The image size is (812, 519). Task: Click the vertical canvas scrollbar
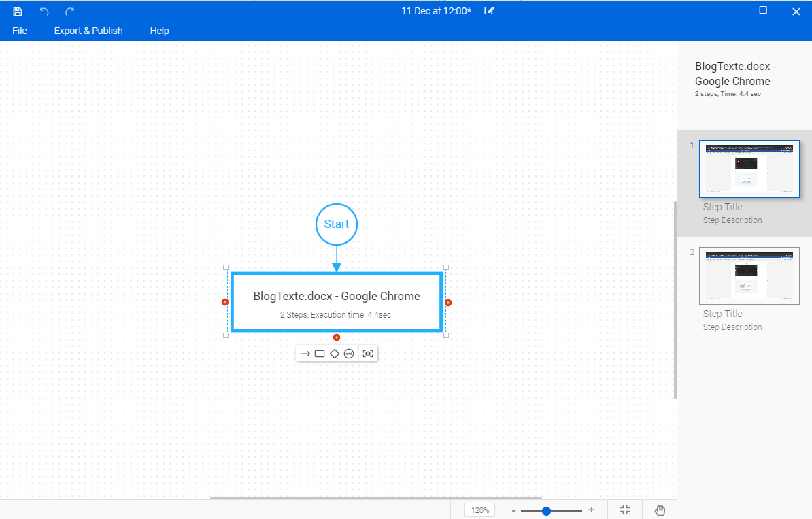675,300
